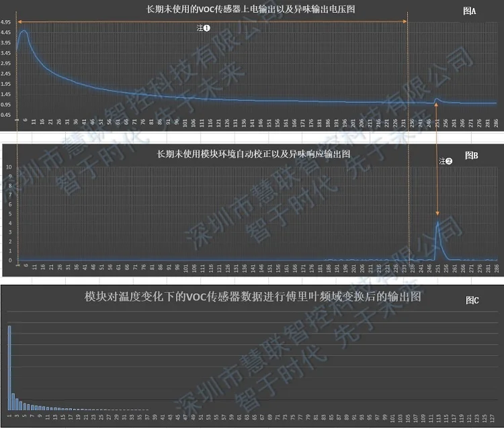The width and height of the screenshot is (504, 429).
Task: Select the 1.95 y-axis value in chart A
Action: click(x=5, y=84)
